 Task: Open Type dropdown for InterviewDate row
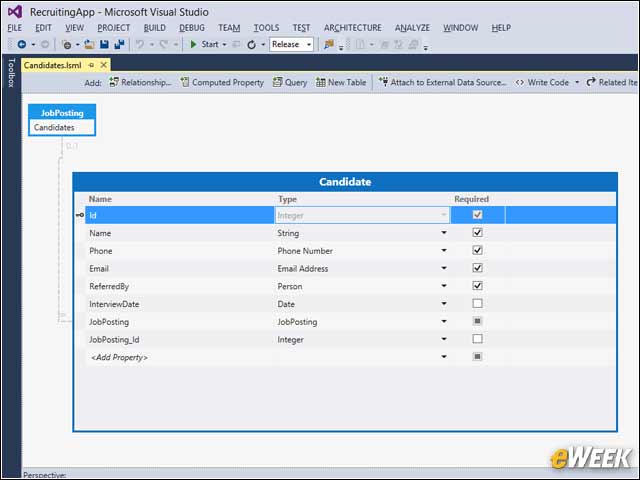coord(444,303)
